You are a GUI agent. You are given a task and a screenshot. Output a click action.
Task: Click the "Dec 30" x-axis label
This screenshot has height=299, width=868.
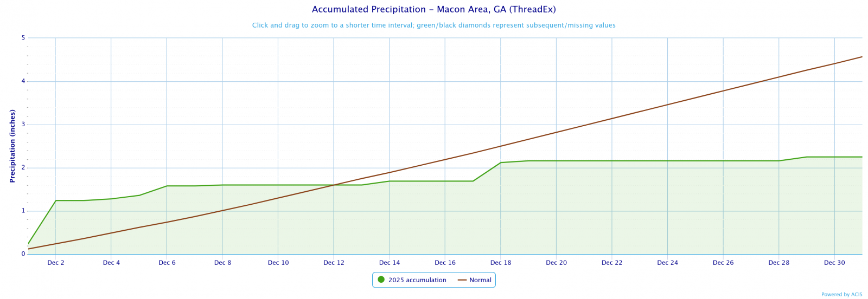(834, 263)
